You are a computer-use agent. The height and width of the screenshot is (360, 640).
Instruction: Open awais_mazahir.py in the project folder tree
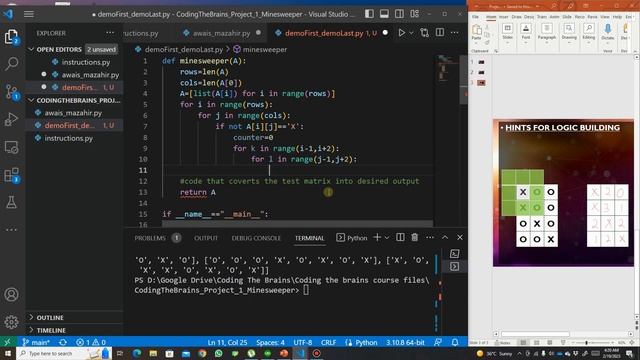73,113
